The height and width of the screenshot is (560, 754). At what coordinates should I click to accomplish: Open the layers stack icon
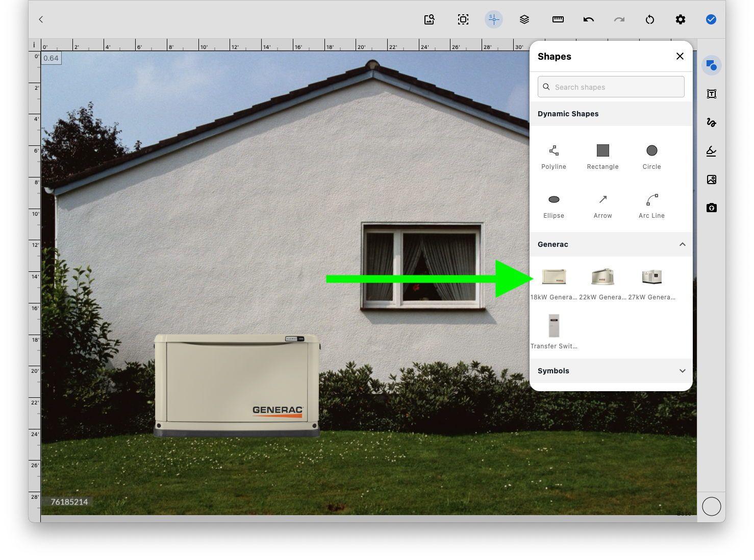[524, 19]
